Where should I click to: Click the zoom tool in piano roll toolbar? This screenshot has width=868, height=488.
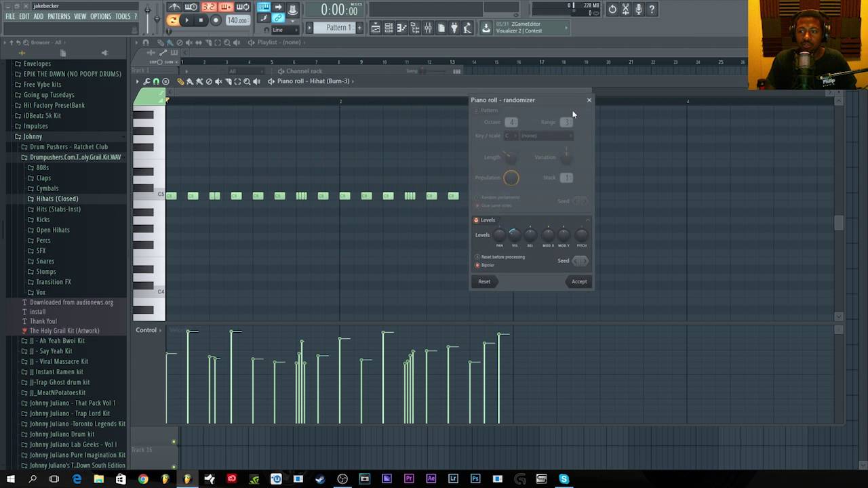point(247,81)
